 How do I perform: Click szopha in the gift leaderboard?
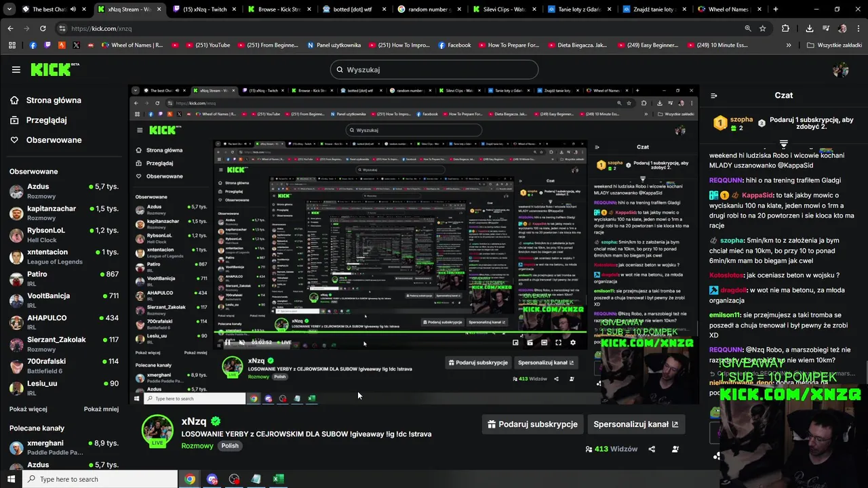(x=741, y=119)
